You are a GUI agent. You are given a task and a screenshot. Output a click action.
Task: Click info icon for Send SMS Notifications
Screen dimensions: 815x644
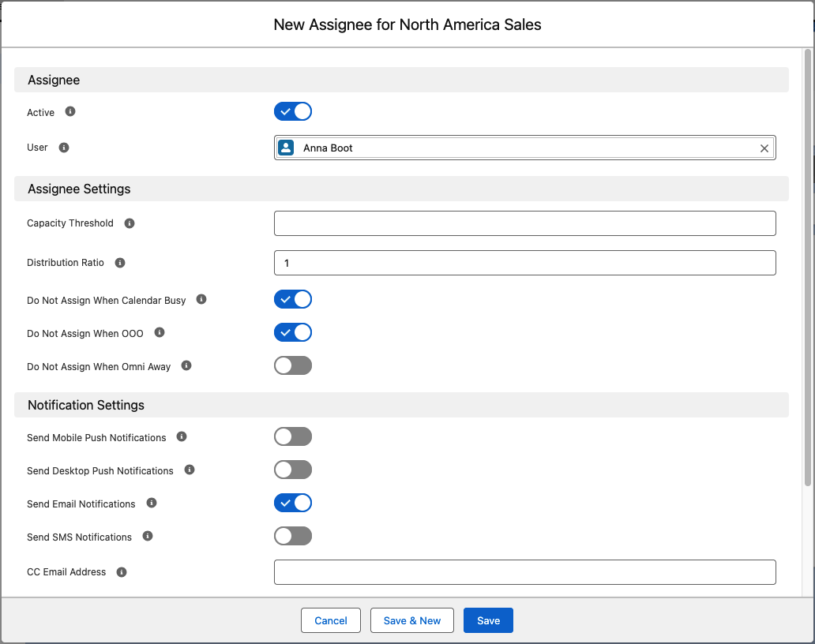click(x=148, y=536)
